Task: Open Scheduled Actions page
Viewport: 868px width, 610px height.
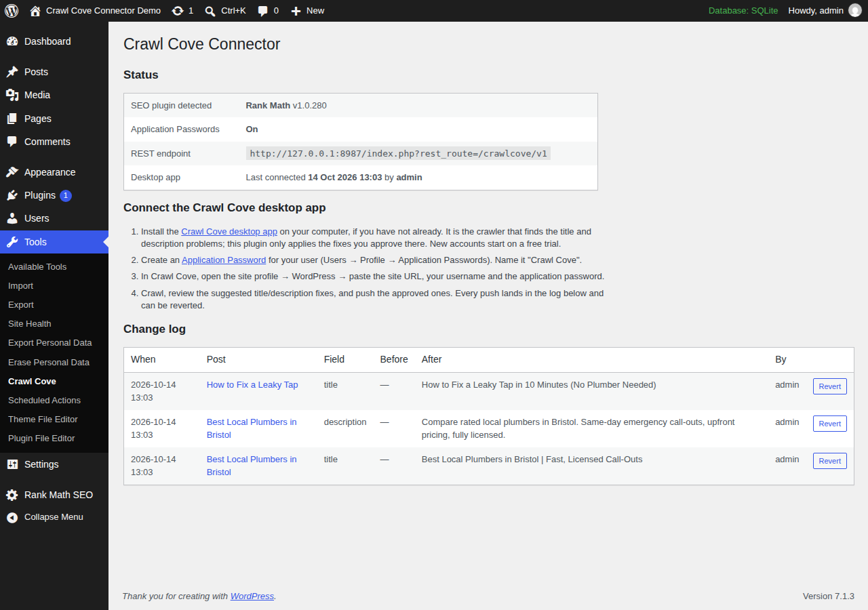Action: tap(44, 401)
